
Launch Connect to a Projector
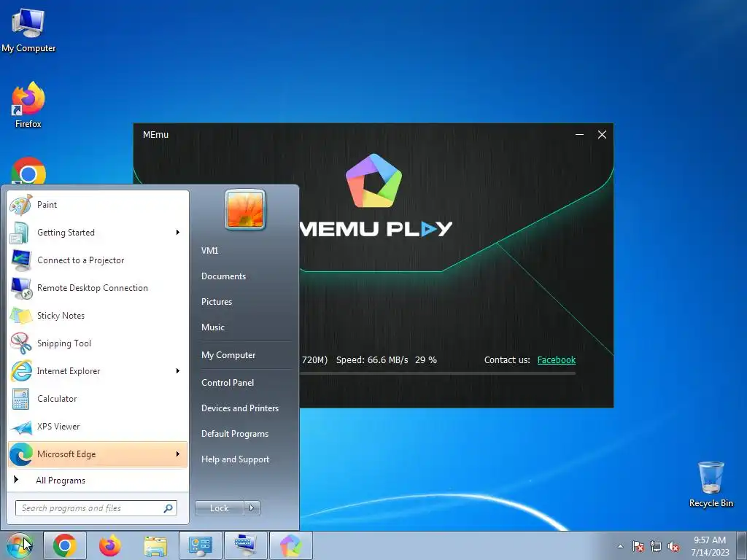pos(98,260)
